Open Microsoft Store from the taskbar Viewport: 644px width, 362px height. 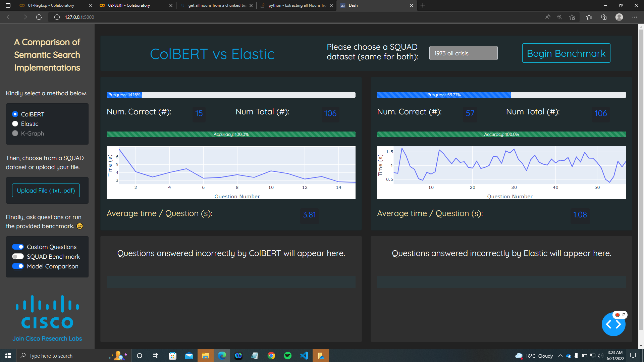pos(172,356)
